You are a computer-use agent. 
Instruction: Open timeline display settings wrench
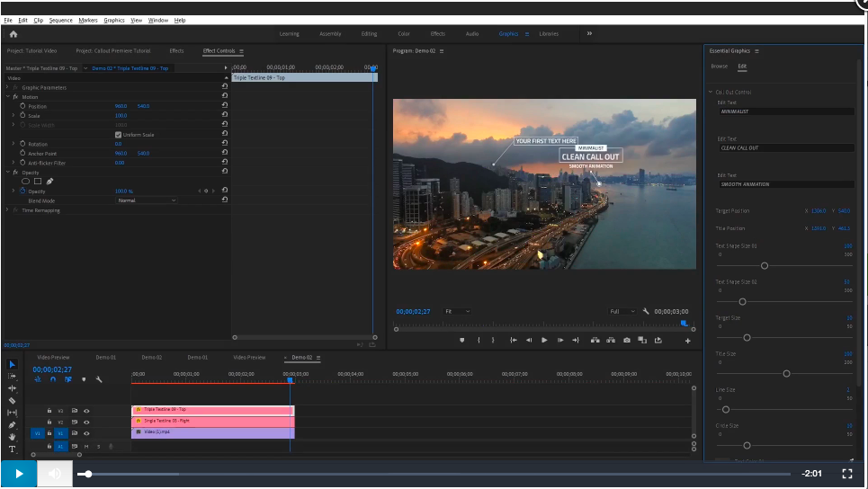(x=99, y=379)
